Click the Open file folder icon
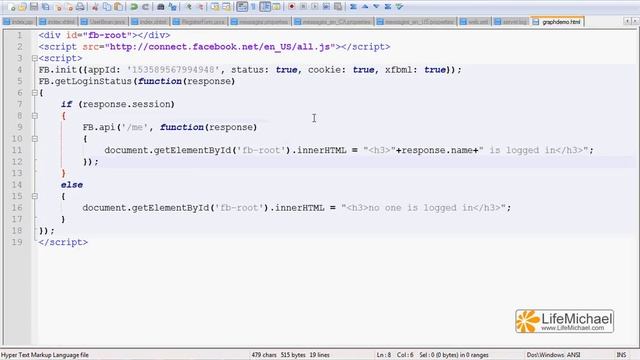Image resolution: width=640 pixels, height=360 pixels. pyautogui.click(x=22, y=7)
